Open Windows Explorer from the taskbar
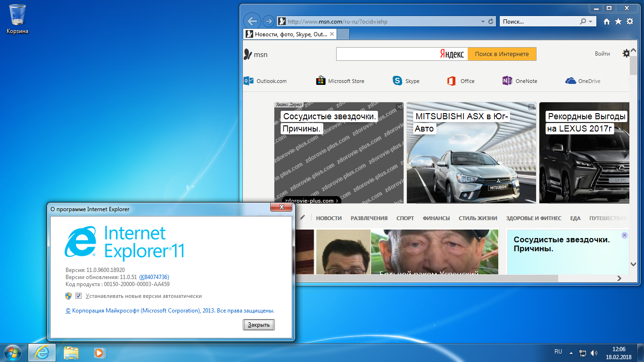Image resolution: width=644 pixels, height=362 pixels. [71, 353]
